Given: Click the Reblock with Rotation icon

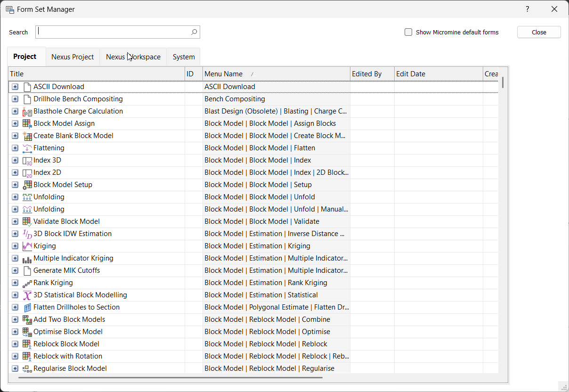Looking at the screenshot, I should [x=27, y=356].
